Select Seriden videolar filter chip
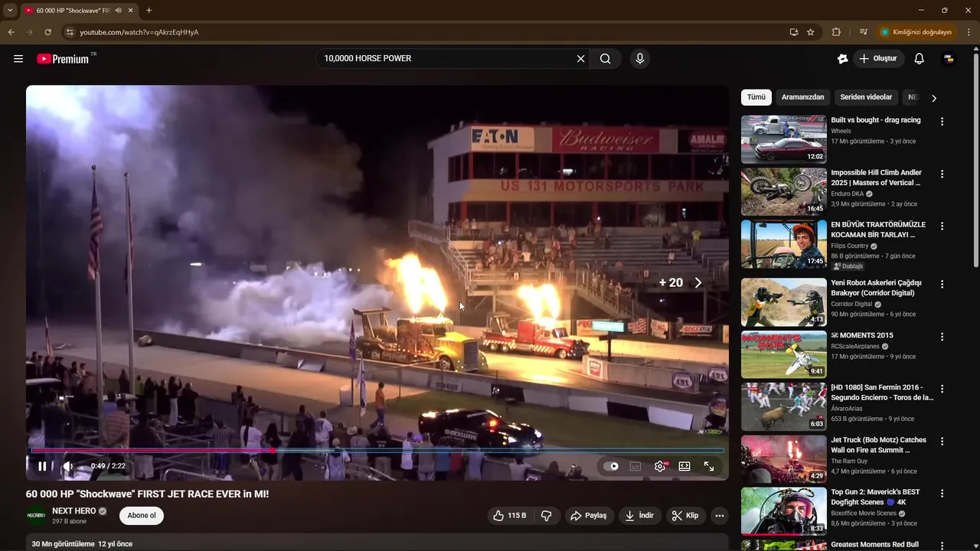980x551 pixels. [866, 97]
